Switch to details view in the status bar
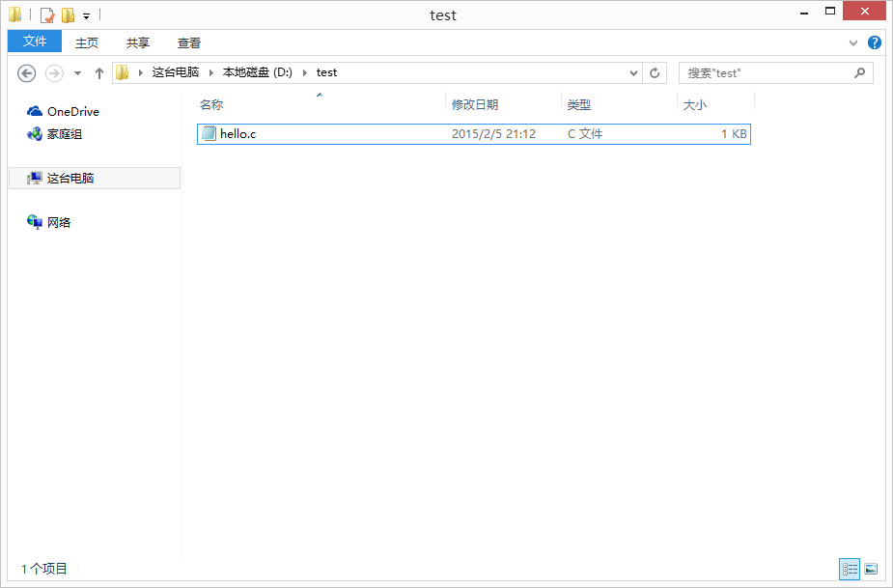Viewport: 893px width, 588px height. click(x=850, y=569)
